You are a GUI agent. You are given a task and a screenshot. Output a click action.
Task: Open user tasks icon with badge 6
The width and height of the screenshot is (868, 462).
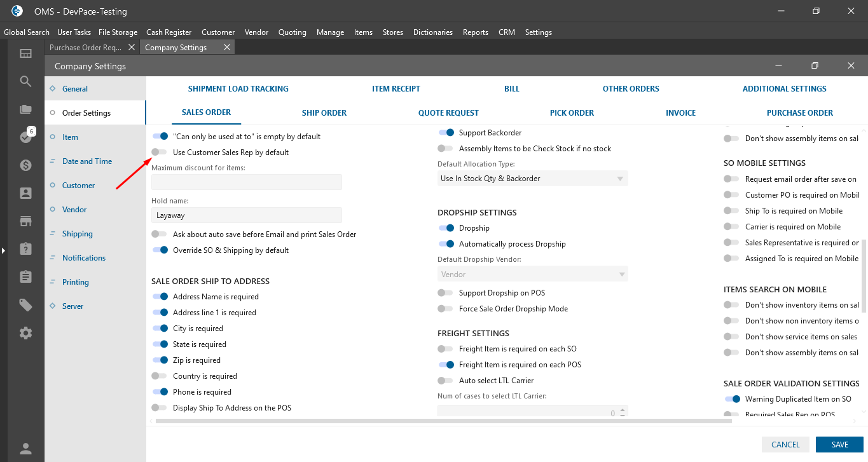coord(25,137)
